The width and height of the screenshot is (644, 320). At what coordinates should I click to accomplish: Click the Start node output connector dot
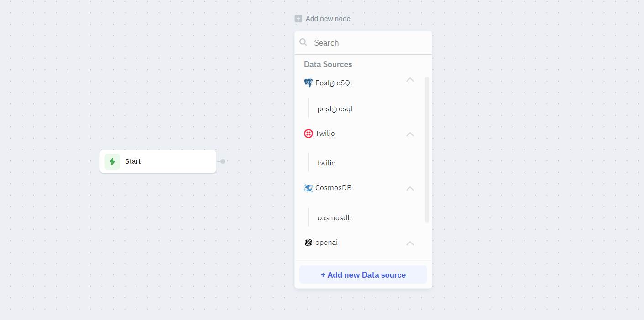point(223,161)
